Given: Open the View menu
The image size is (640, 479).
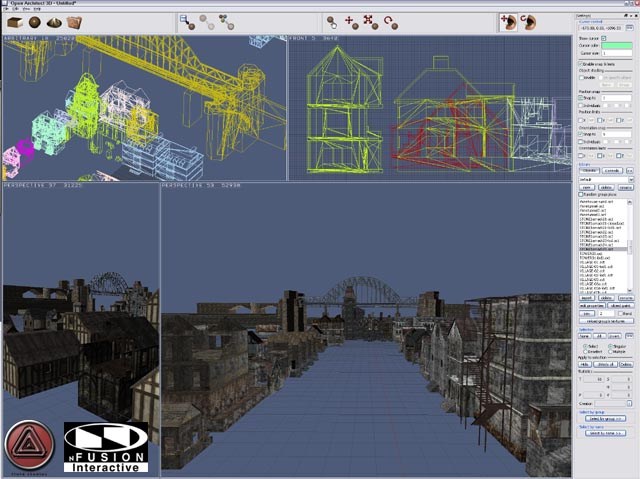Looking at the screenshot, I should coord(26,9).
